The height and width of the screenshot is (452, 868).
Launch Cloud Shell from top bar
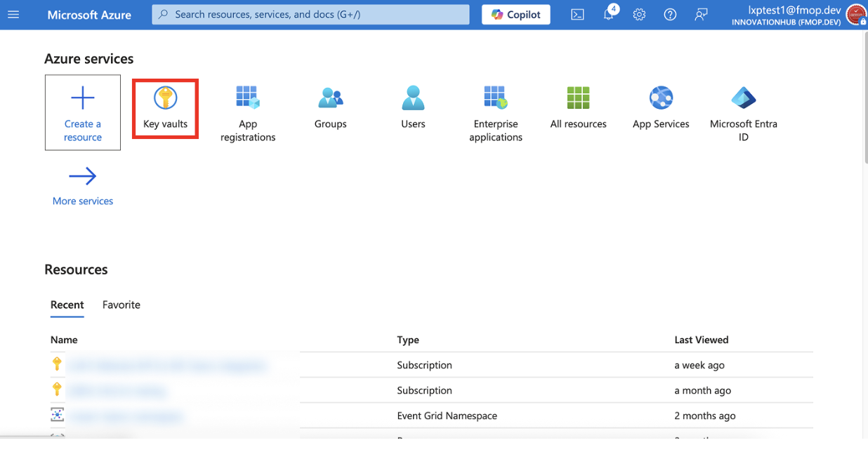[577, 15]
